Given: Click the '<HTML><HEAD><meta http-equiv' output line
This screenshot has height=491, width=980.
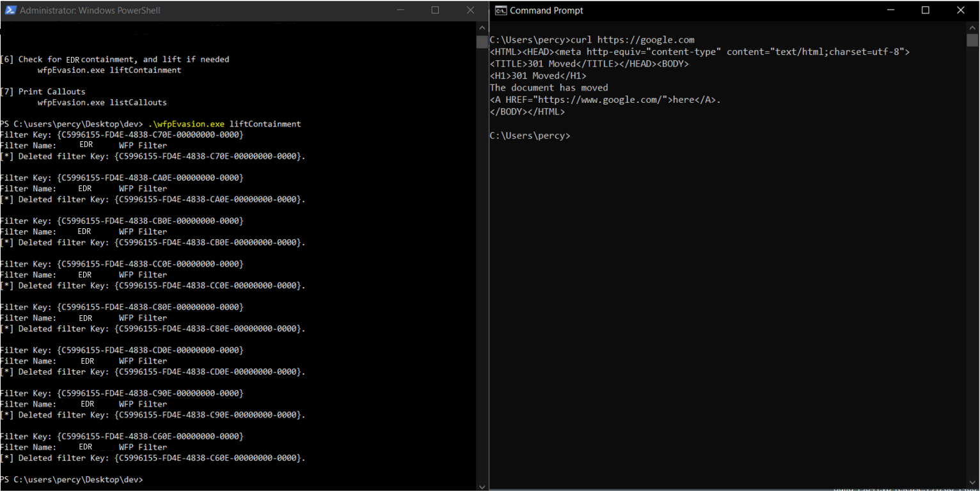Looking at the screenshot, I should click(700, 52).
